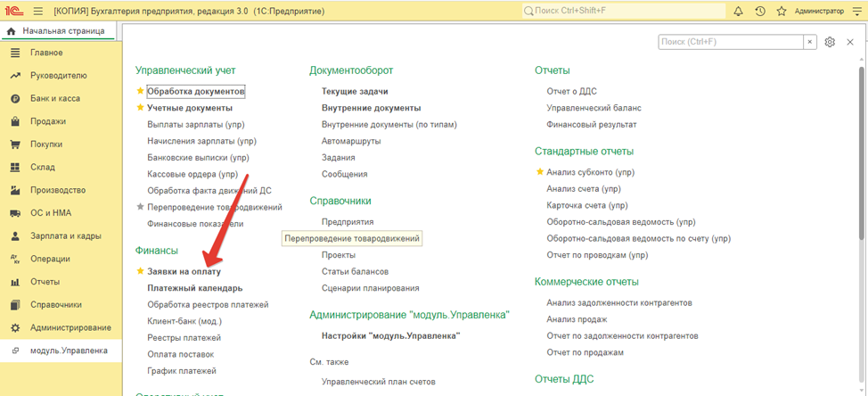Open Анализ задолженности контрагентов
868x396 pixels.
click(619, 303)
